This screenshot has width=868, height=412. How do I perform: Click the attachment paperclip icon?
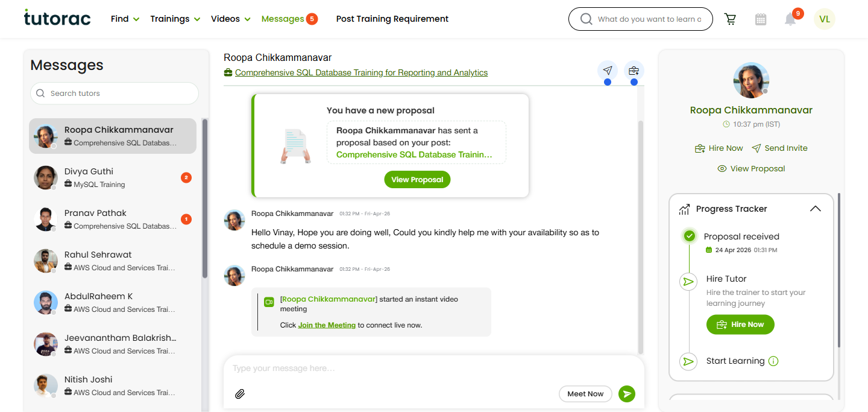click(240, 394)
